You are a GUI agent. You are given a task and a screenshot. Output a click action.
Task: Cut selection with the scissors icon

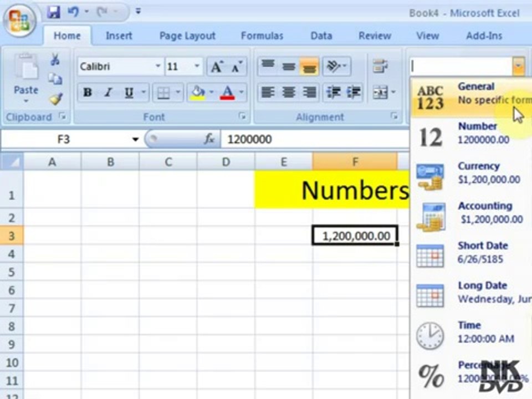(55, 59)
